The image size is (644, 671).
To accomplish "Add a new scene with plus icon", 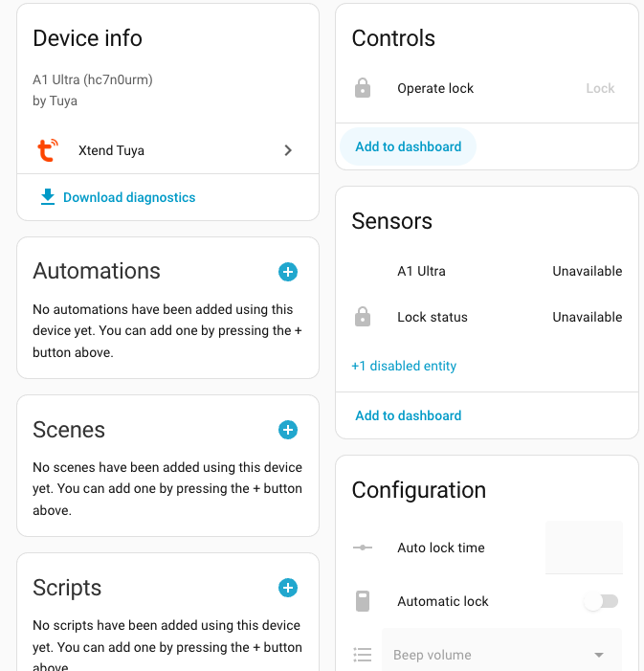I will pos(288,430).
